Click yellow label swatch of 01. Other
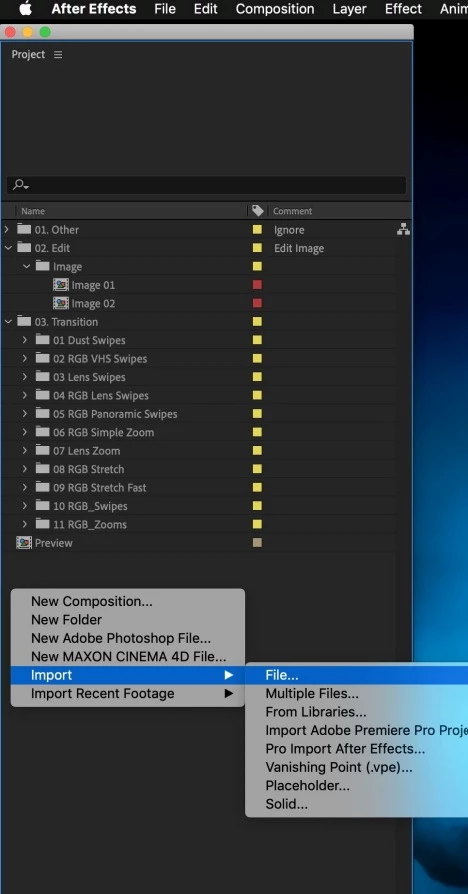The width and height of the screenshot is (468, 894). tap(257, 230)
